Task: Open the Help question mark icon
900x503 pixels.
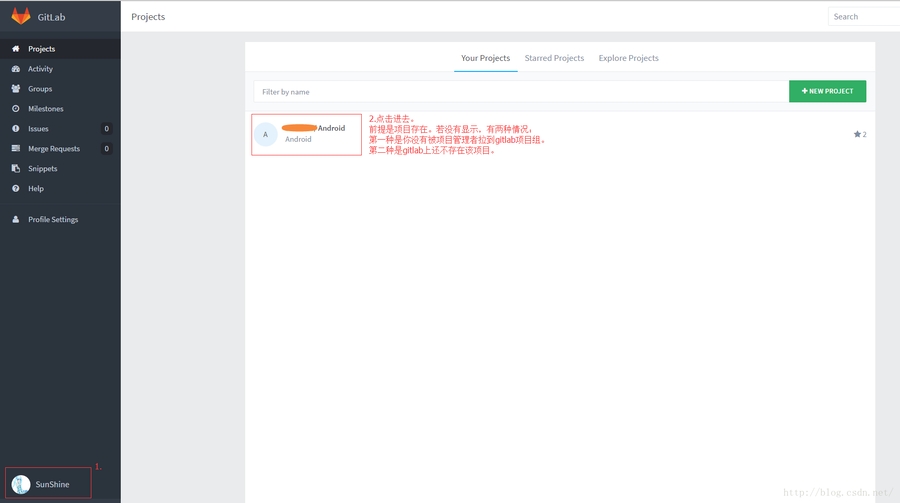Action: point(16,189)
